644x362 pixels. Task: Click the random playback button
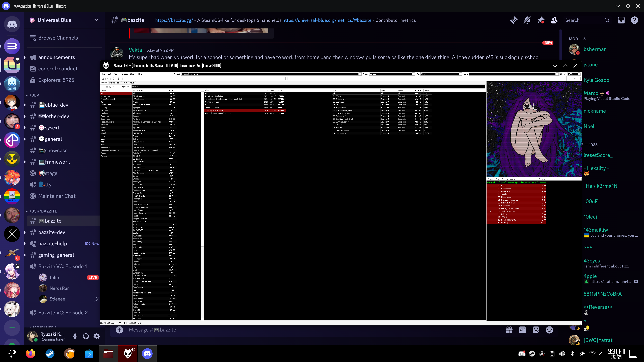(x=122, y=78)
